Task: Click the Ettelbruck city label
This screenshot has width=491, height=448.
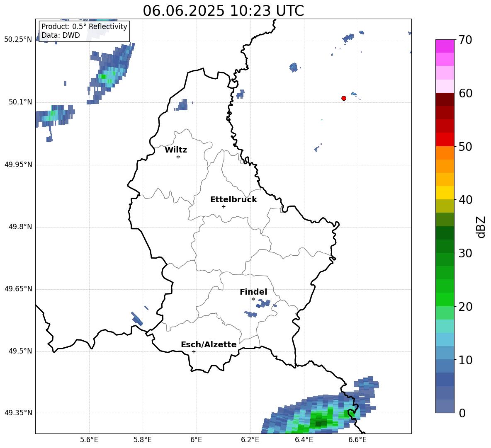Action: (233, 200)
